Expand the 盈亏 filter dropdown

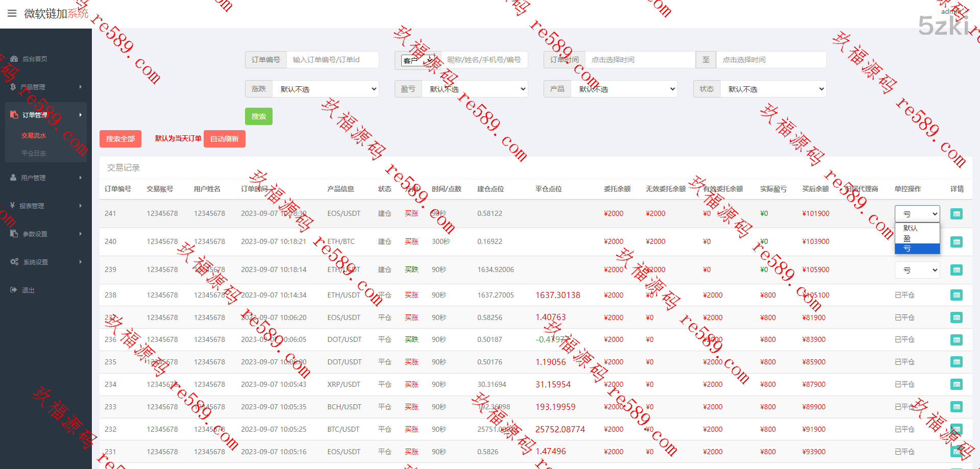[475, 89]
